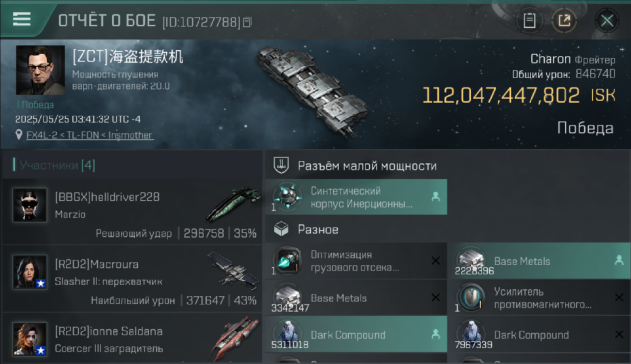Select Усилитель противомагнитного item
Image resolution: width=631 pixels, height=364 pixels.
[x=539, y=298]
